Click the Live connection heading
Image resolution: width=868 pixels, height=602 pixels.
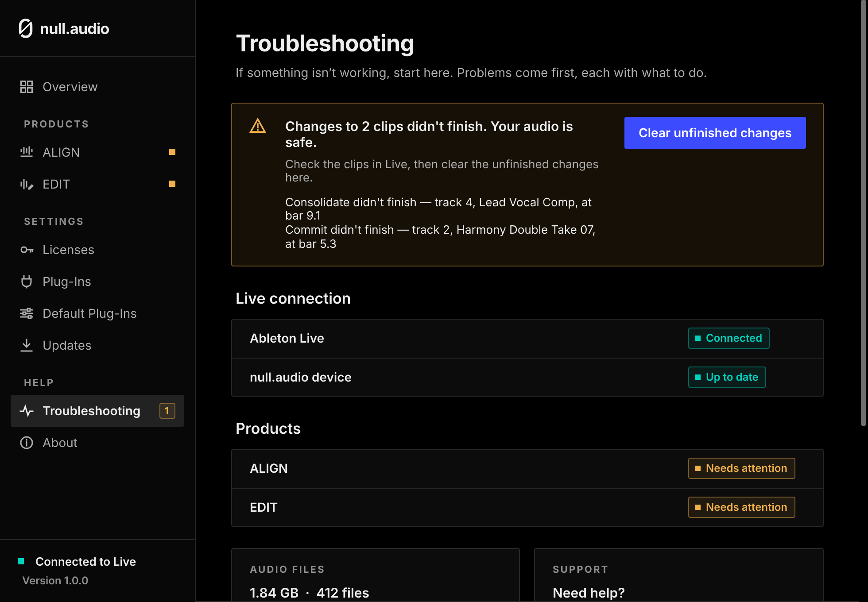click(x=293, y=298)
